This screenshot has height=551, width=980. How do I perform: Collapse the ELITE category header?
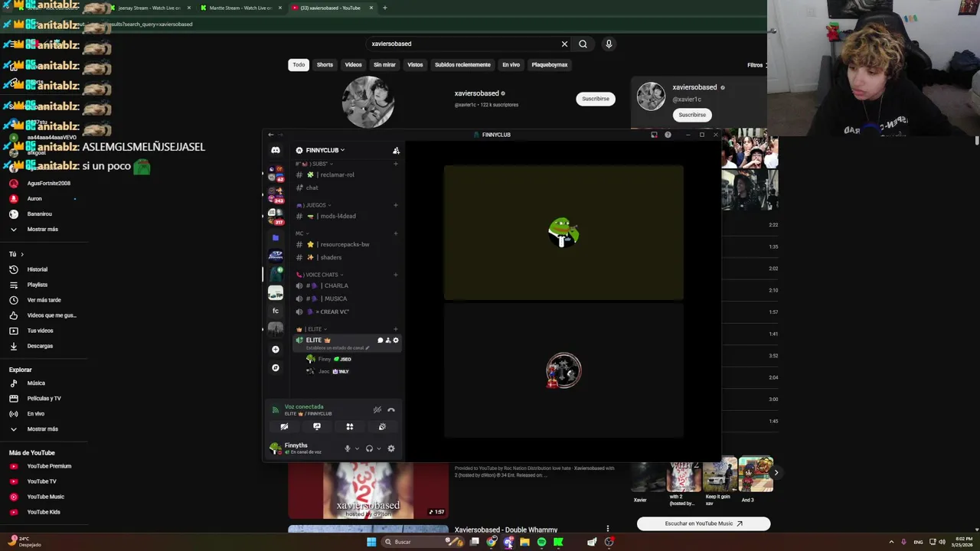[312, 329]
